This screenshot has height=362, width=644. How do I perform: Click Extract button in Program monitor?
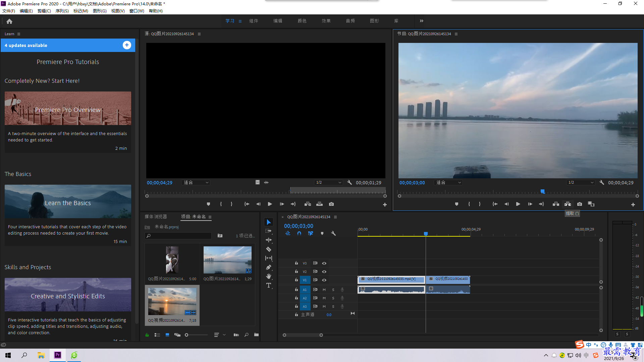tap(568, 204)
